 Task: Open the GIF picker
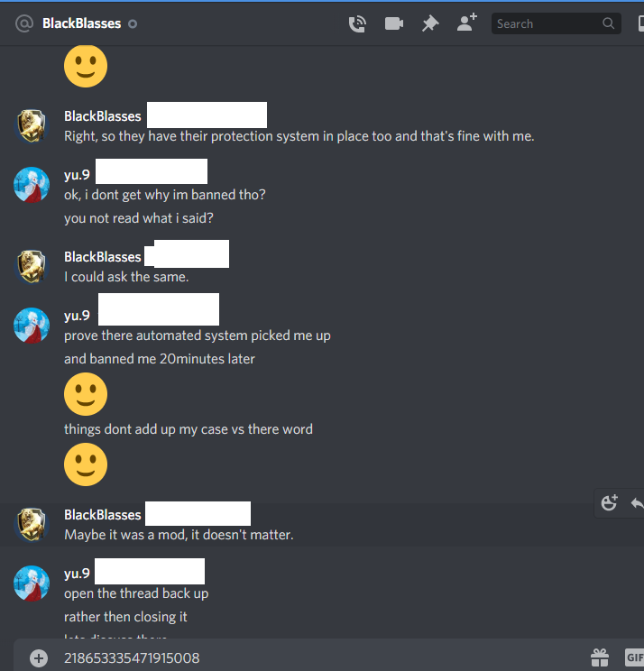(634, 657)
